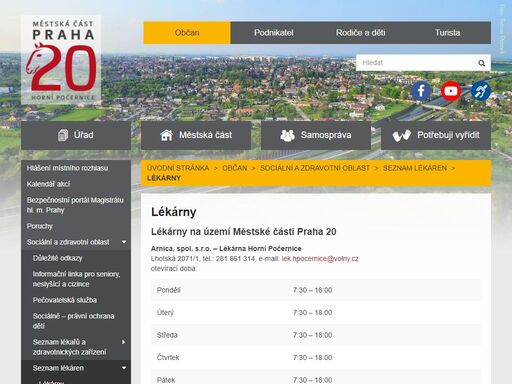Open the Úřad section with document icon

click(76, 135)
